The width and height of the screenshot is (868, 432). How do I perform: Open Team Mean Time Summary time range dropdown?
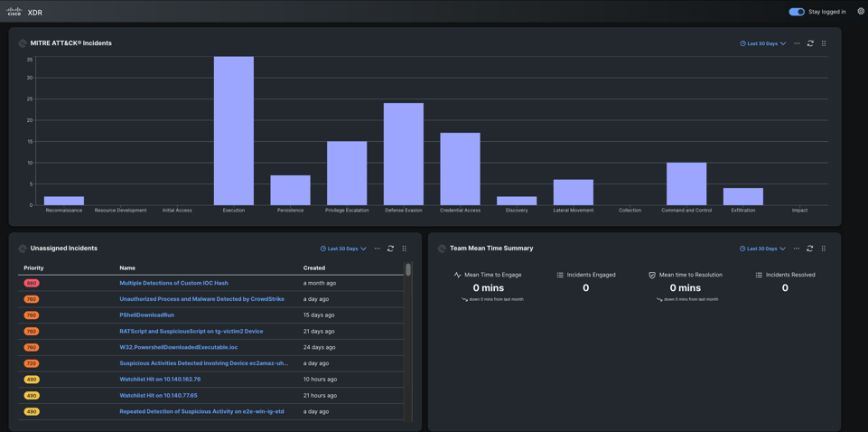click(763, 249)
